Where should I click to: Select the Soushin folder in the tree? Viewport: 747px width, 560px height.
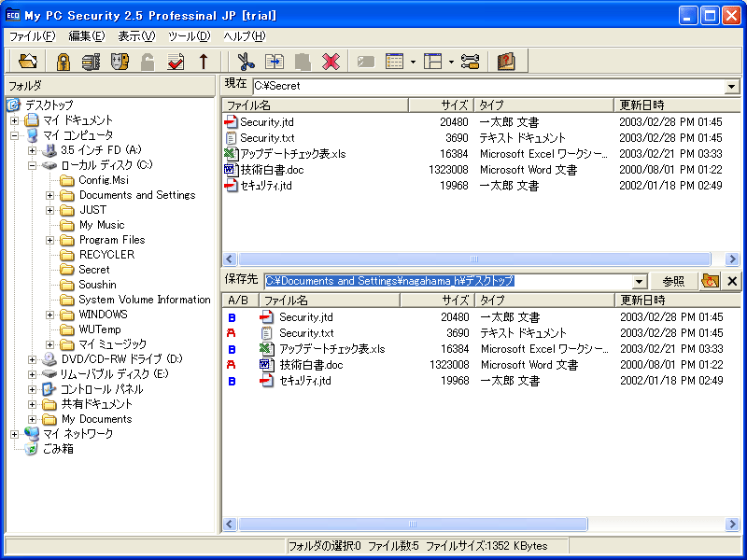pyautogui.click(x=97, y=285)
